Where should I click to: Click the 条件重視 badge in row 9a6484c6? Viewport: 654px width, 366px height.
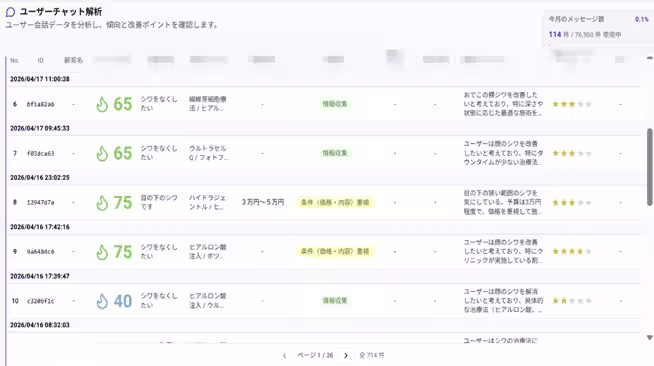pyautogui.click(x=335, y=251)
